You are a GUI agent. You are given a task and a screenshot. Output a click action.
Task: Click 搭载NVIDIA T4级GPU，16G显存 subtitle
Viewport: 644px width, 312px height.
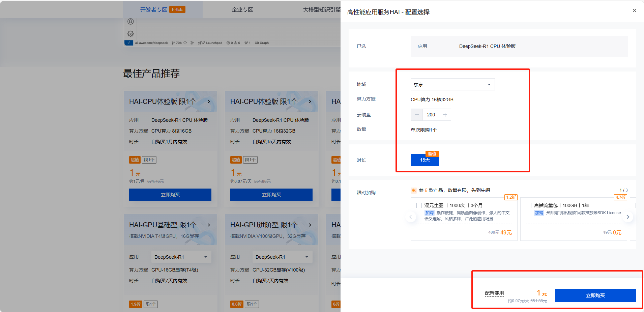tap(164, 236)
